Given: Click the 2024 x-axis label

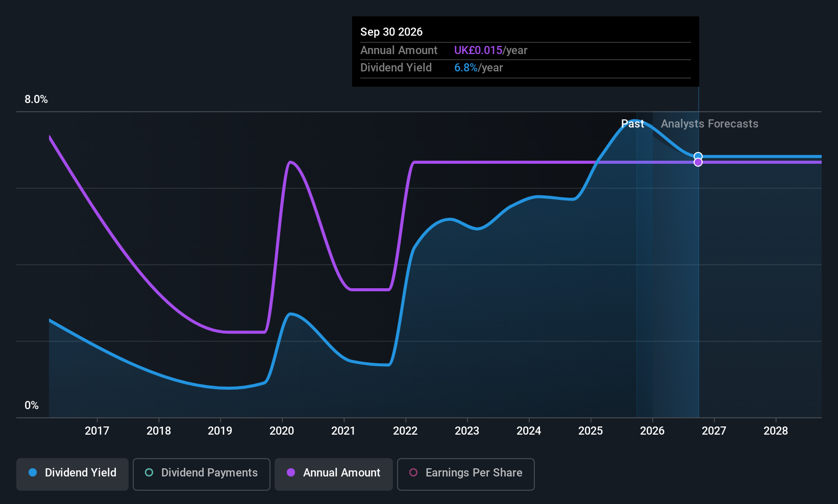Looking at the screenshot, I should tap(529, 431).
